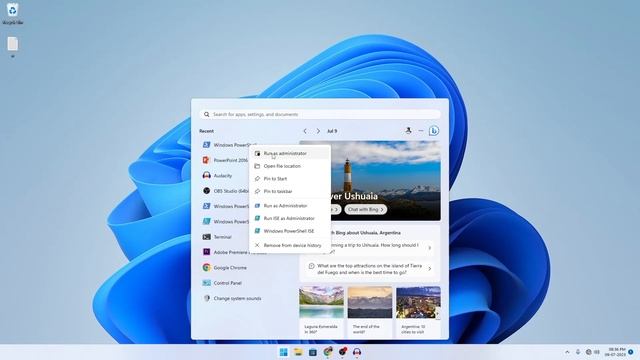Select Open file location in context menu

coord(290,166)
